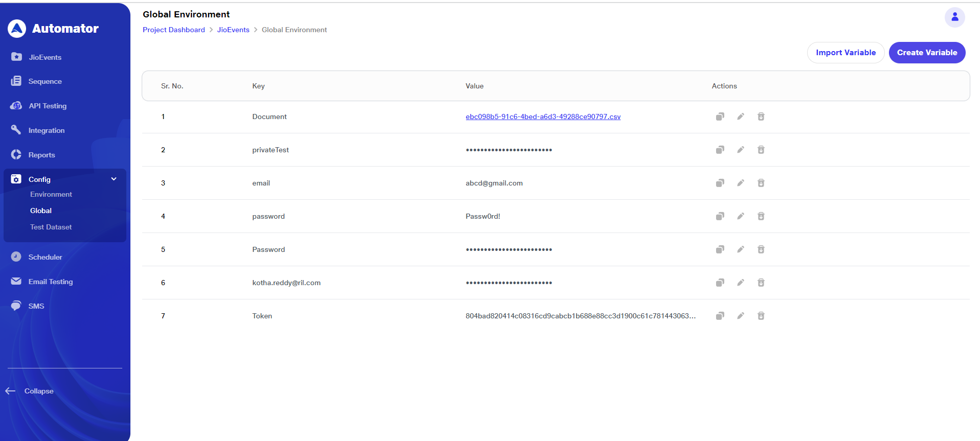The width and height of the screenshot is (980, 441).
Task: Open Reports section
Action: tap(41, 155)
